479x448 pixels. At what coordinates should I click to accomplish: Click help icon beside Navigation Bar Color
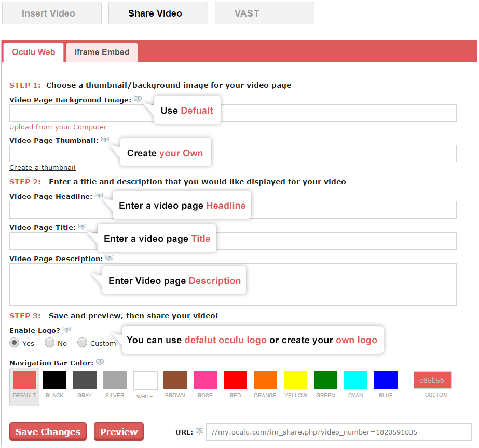coord(100,362)
